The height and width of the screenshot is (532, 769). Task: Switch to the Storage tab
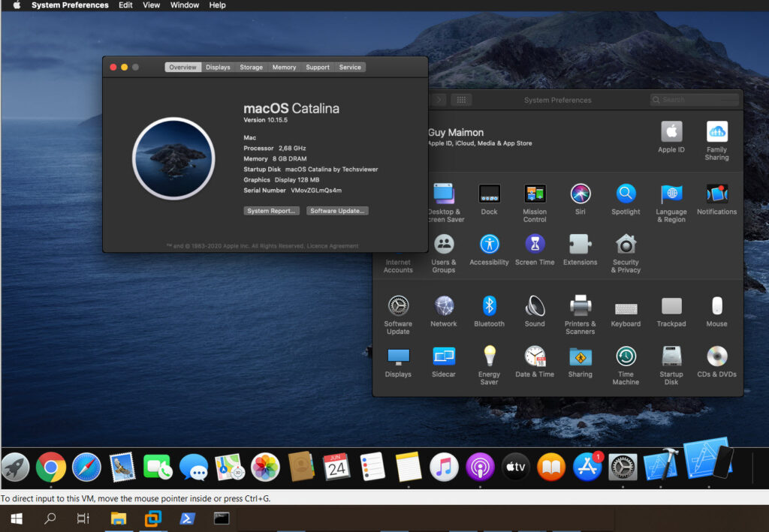(251, 67)
